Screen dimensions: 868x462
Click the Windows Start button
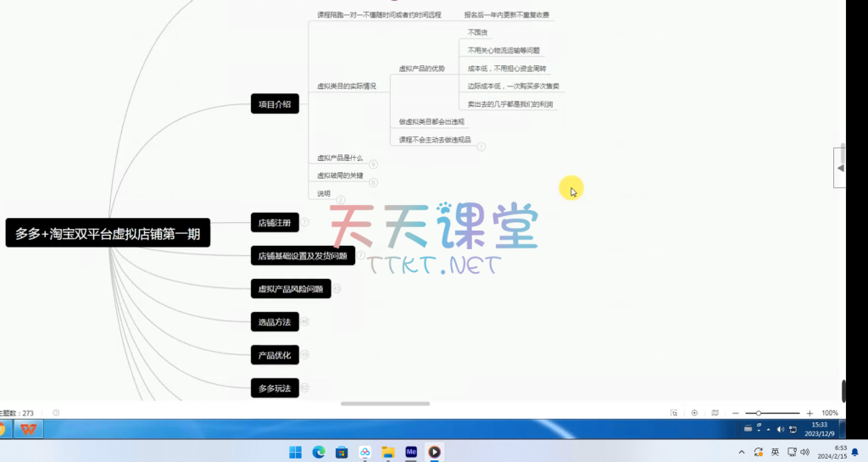[295, 452]
